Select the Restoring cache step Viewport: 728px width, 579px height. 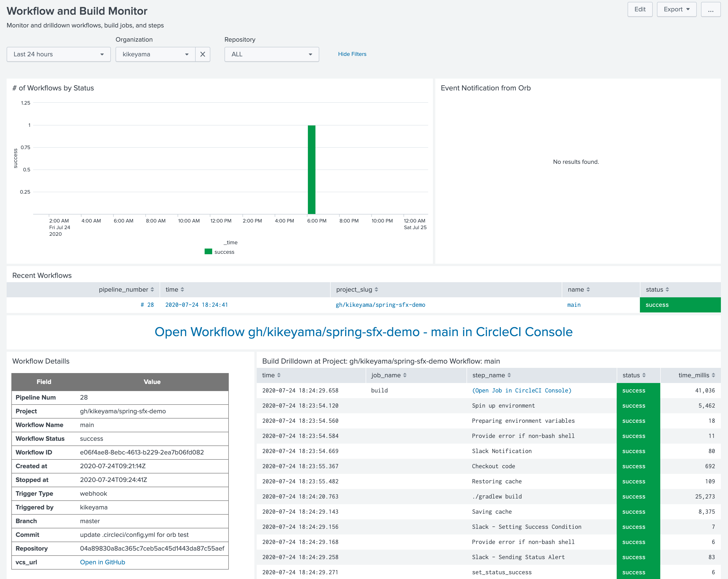pos(497,481)
